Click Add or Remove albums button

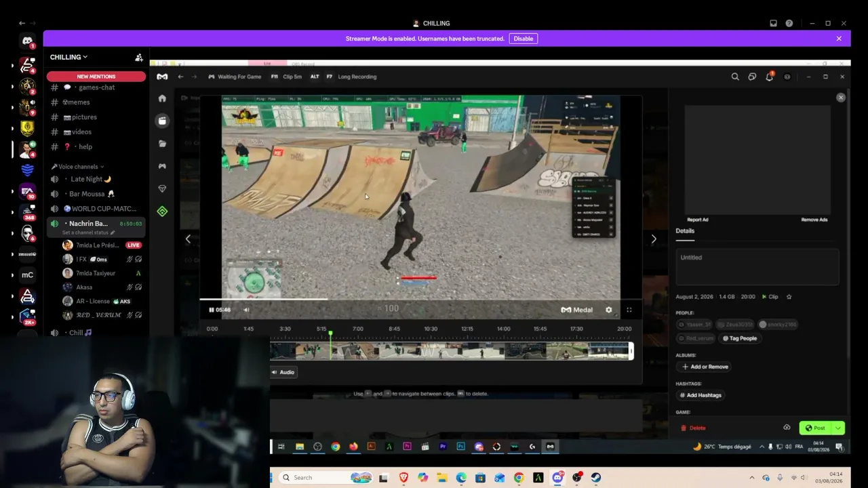coord(705,367)
